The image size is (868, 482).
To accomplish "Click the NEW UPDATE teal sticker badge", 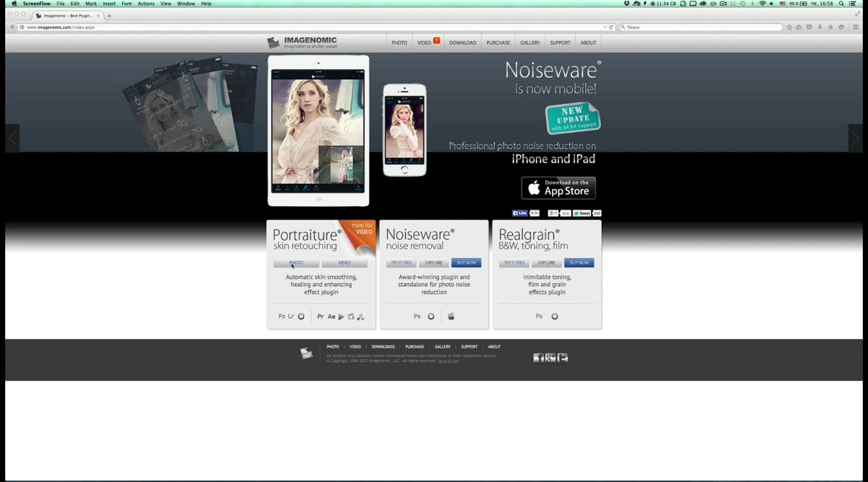I will tap(572, 119).
